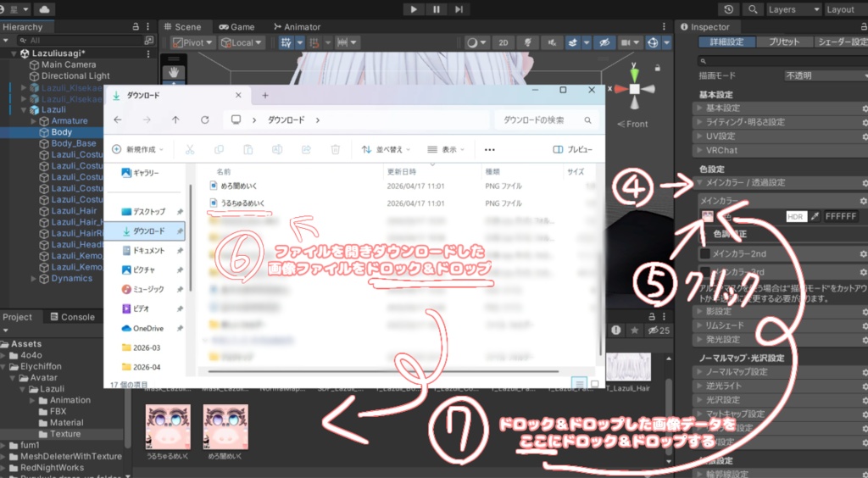Switch to the プリセット inspector tab
The height and width of the screenshot is (478, 868).
point(784,42)
